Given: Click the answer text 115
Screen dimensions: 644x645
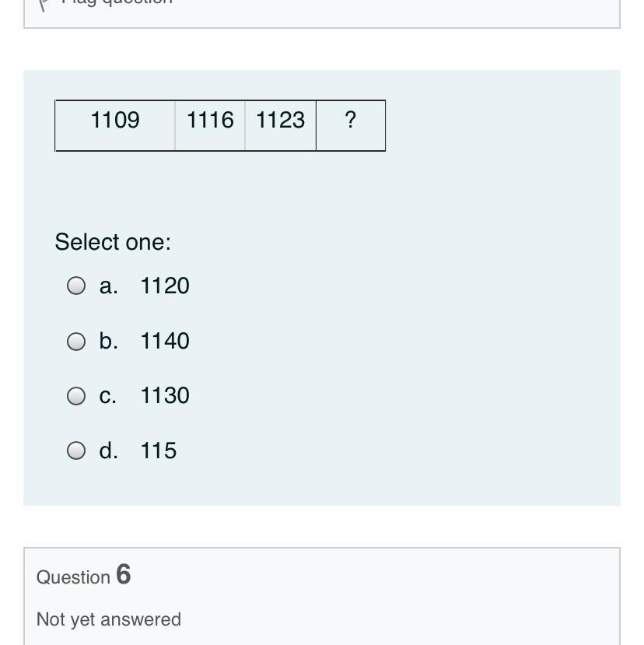Looking at the screenshot, I should pyautogui.click(x=159, y=451).
